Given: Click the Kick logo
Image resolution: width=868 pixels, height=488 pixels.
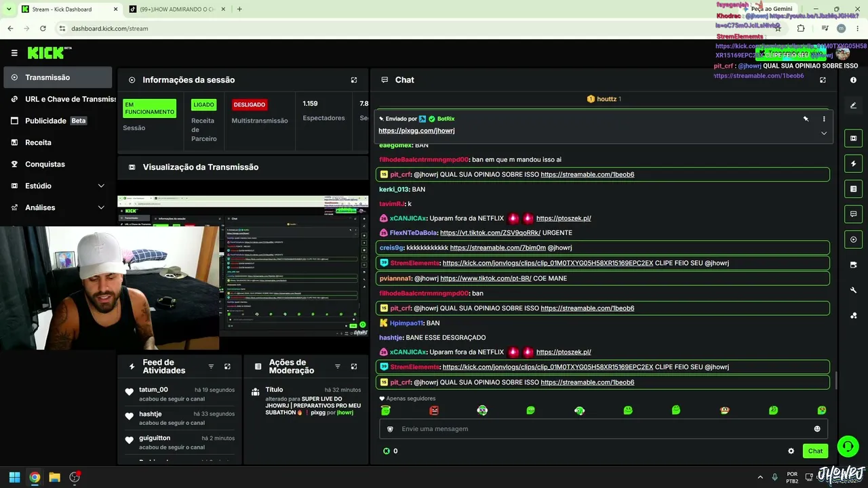Looking at the screenshot, I should (x=49, y=53).
